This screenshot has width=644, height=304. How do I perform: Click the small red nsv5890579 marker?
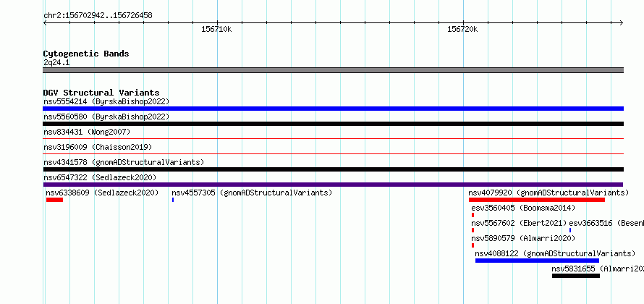click(473, 245)
